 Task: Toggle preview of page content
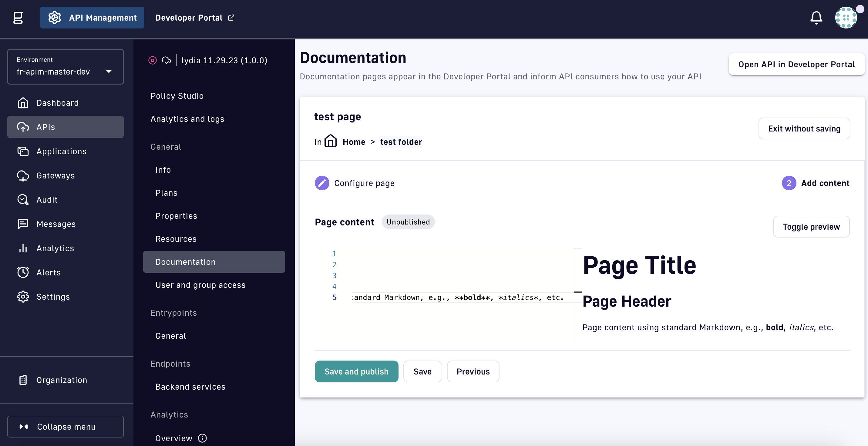(811, 227)
